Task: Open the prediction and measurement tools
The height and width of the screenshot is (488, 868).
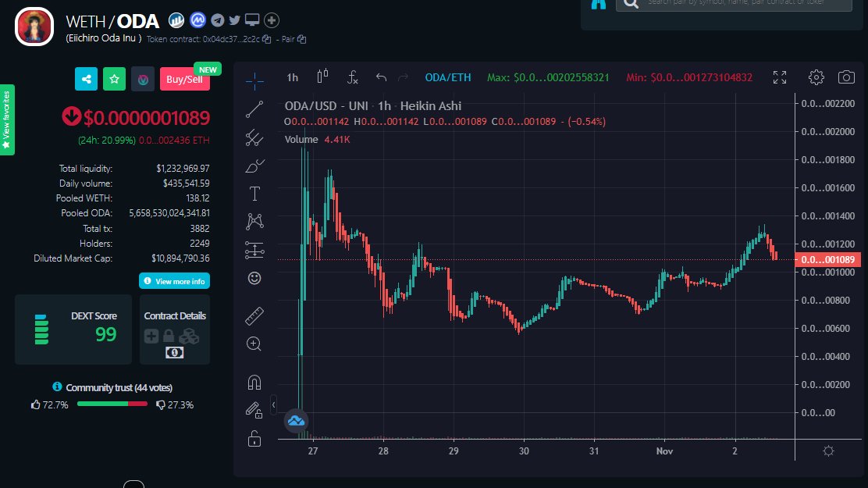Action: 254,250
